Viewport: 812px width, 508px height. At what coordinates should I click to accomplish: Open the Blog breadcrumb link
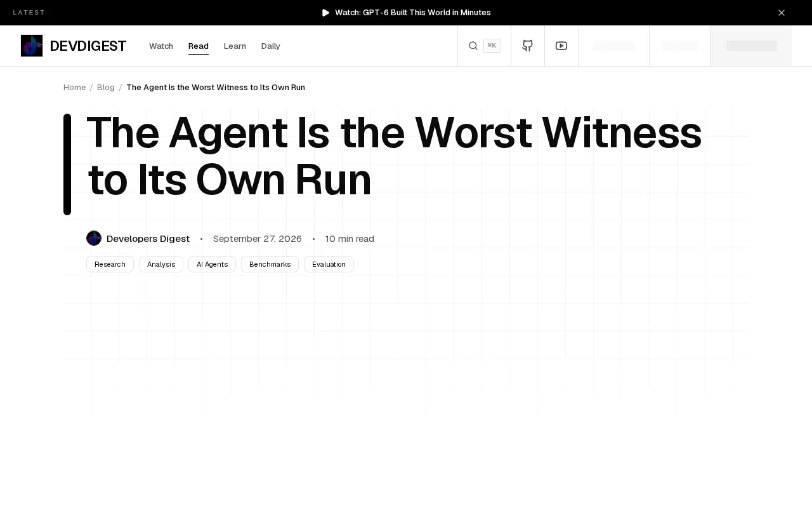click(106, 88)
